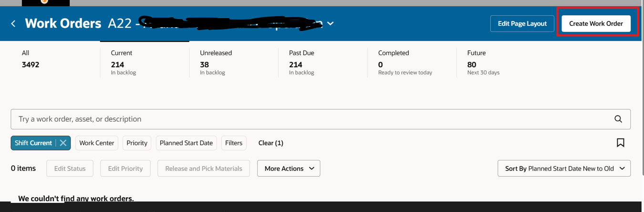Open the Planned Start Date filter chip
The image size is (644, 212).
tap(186, 143)
